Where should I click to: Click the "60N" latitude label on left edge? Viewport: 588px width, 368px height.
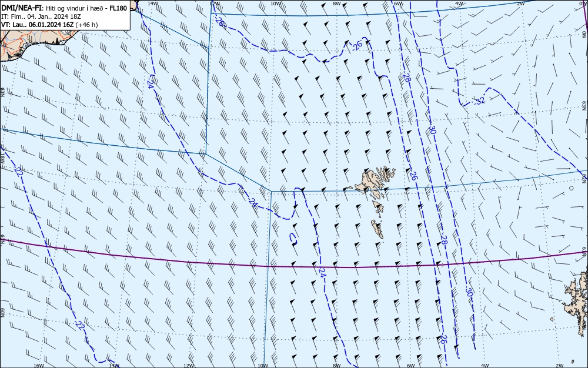[2, 313]
